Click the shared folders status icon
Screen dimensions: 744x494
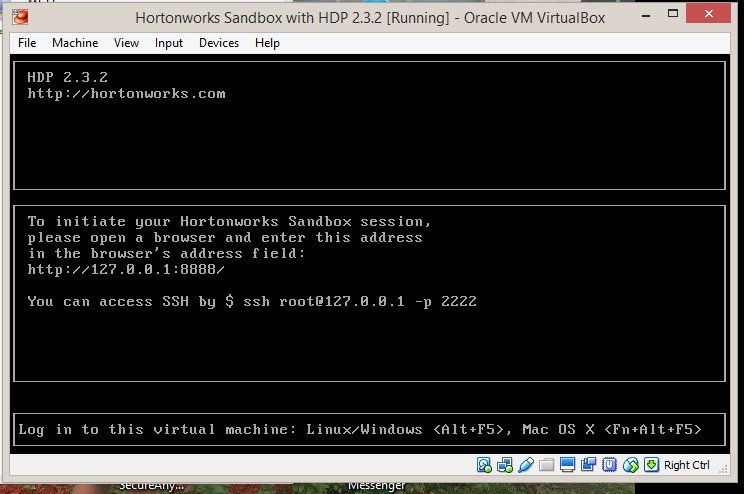pyautogui.click(x=547, y=465)
